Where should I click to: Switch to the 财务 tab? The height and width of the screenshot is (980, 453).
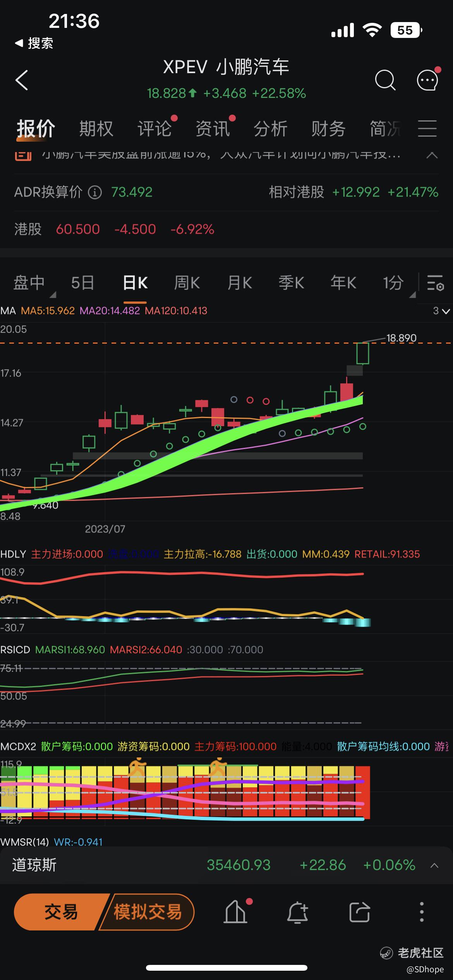(328, 128)
